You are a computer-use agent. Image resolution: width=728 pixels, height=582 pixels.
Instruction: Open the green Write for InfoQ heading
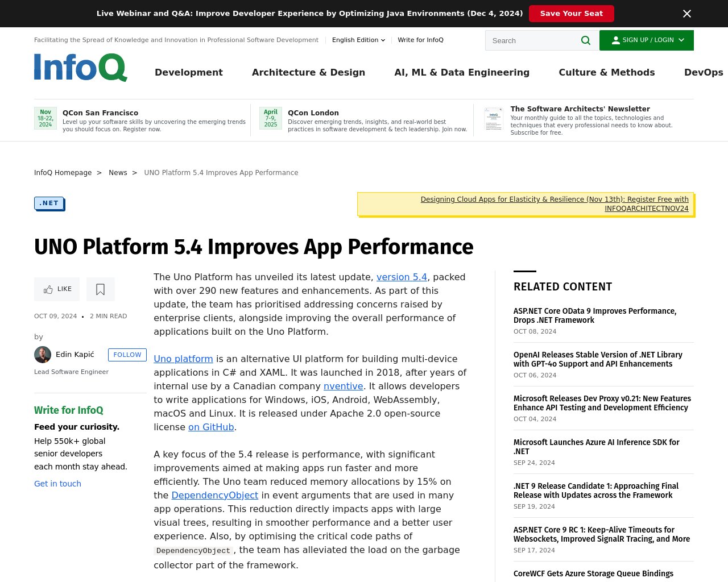click(x=69, y=410)
